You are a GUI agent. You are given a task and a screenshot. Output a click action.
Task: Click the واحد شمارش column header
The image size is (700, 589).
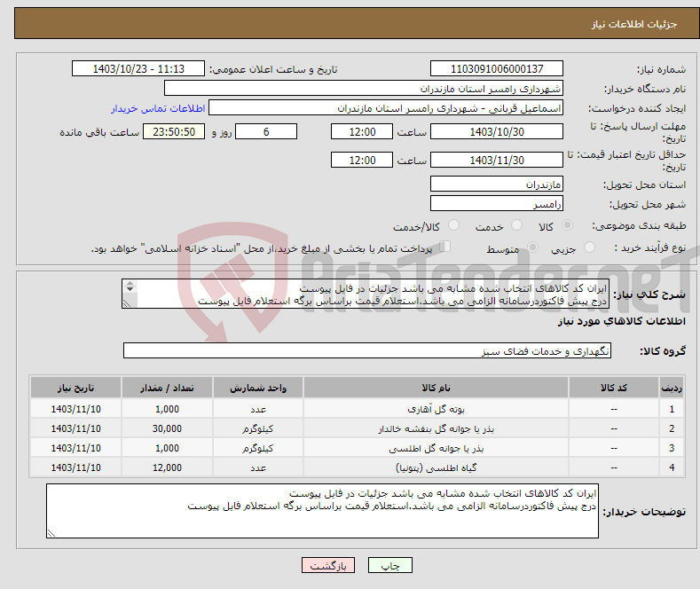tap(258, 388)
